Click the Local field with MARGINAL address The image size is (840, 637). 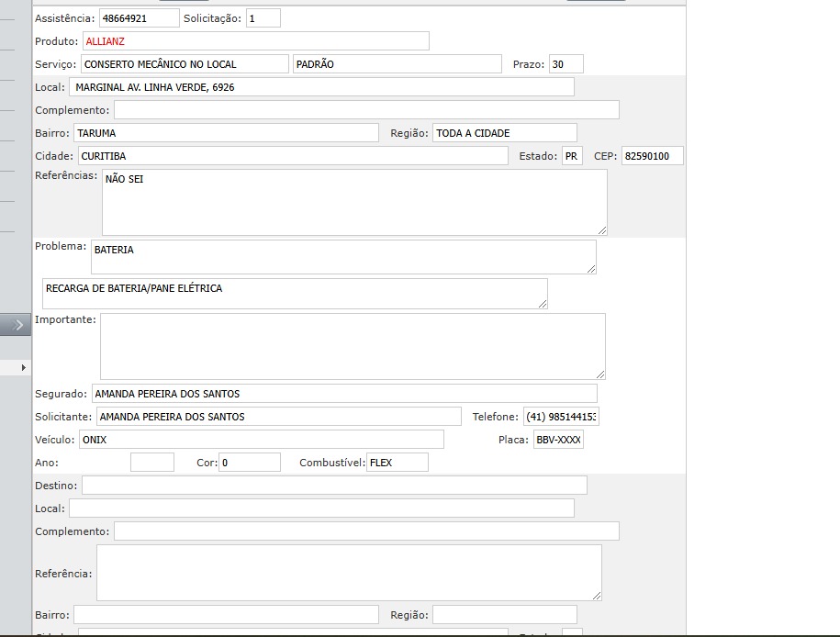point(321,87)
